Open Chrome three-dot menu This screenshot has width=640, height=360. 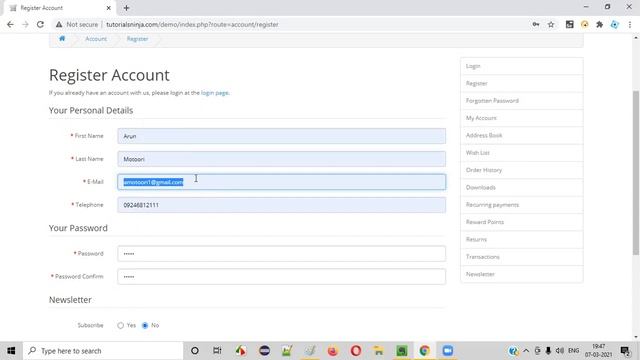(x=630, y=24)
